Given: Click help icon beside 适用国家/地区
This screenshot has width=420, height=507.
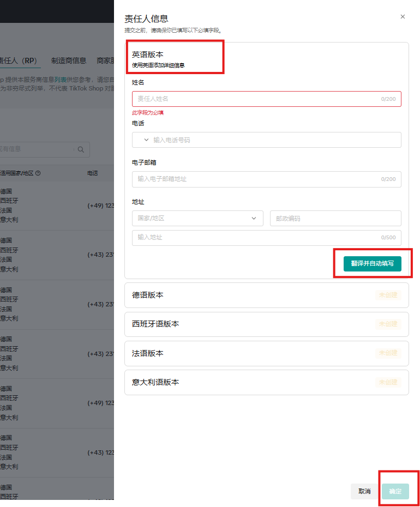Looking at the screenshot, I should [38, 173].
